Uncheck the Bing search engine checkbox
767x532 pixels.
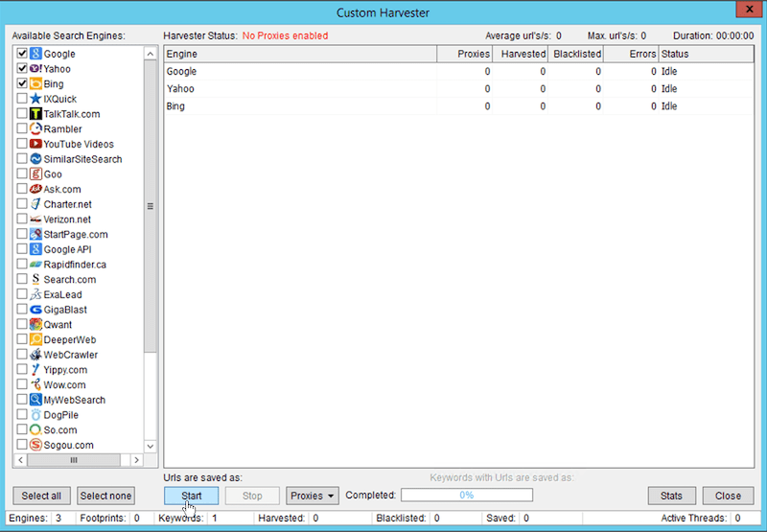tap(22, 83)
